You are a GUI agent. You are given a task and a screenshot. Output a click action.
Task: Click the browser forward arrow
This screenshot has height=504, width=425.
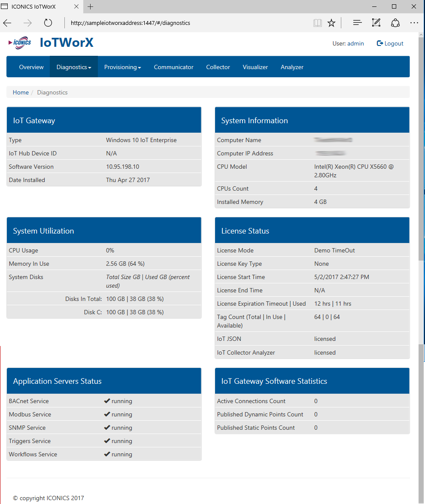(x=28, y=23)
